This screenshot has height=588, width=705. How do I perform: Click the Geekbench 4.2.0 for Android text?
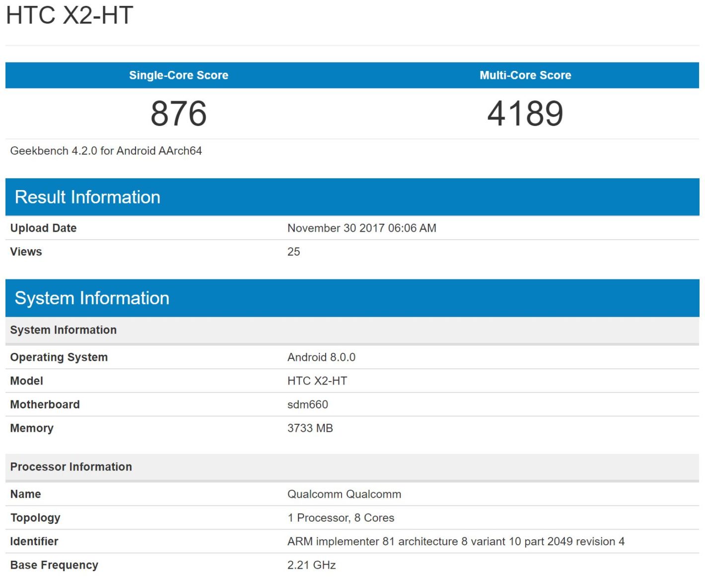coord(106,151)
